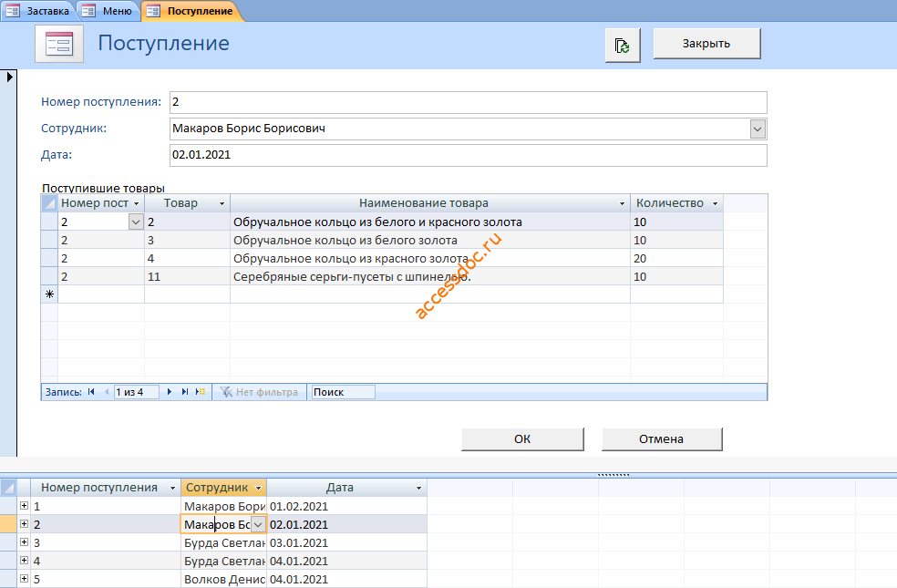Click the new row asterisk selector
The image size is (897, 588).
[x=50, y=294]
